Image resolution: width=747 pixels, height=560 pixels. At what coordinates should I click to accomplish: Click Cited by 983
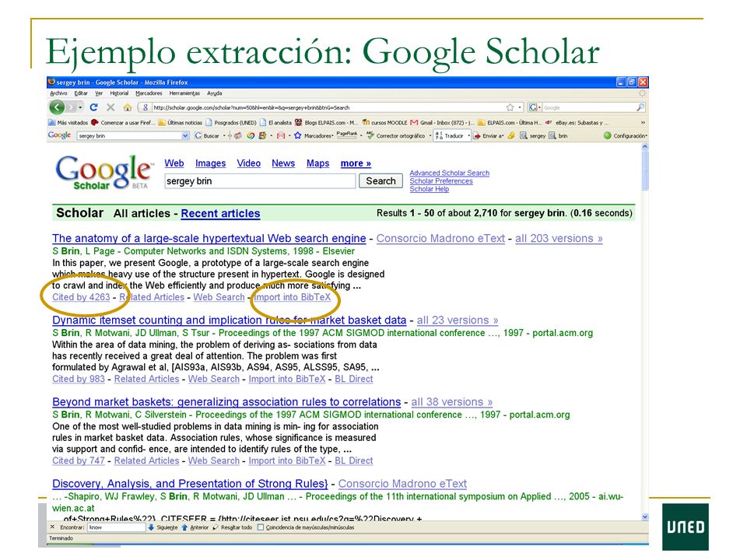pos(79,379)
